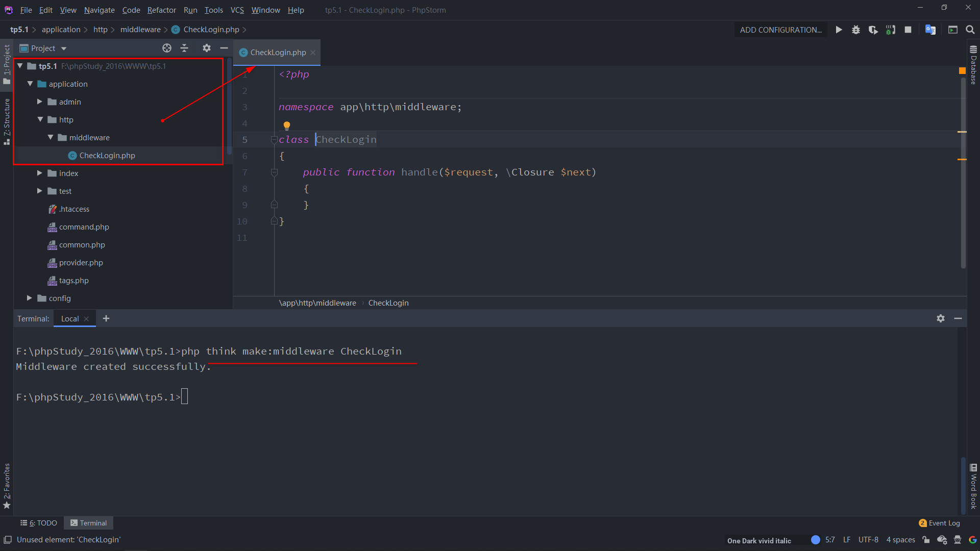Open the Tools menu
This screenshot has height=551, width=980.
coord(214,10)
